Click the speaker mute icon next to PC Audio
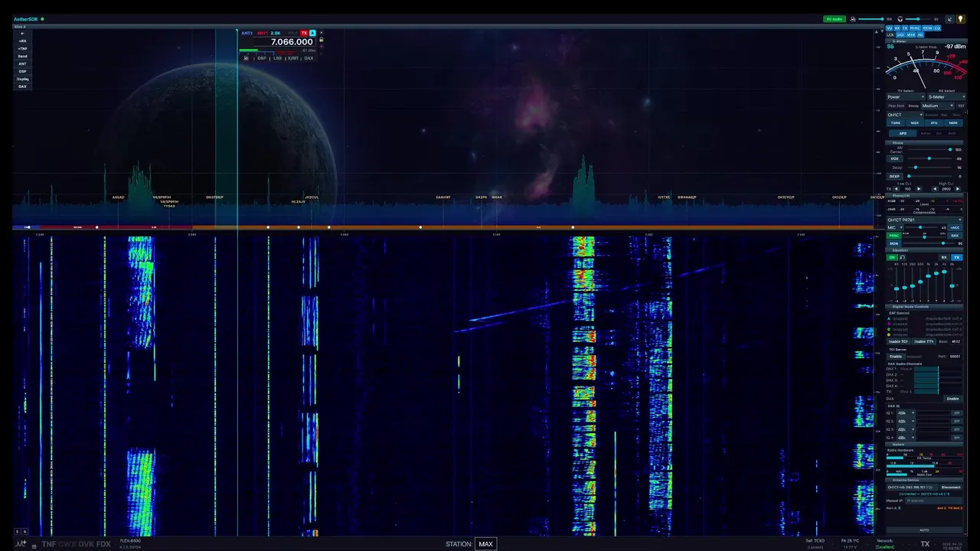This screenshot has height=551, width=980. [x=853, y=19]
